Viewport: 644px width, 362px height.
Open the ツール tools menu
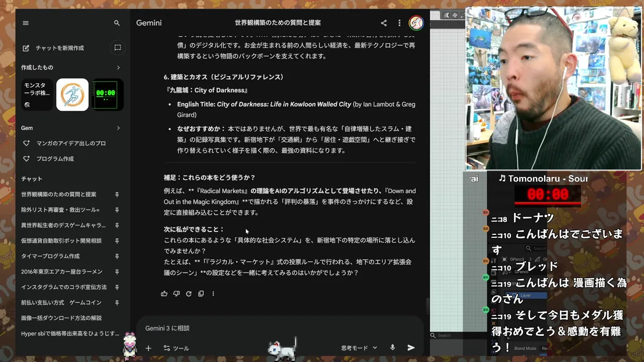coord(176,348)
